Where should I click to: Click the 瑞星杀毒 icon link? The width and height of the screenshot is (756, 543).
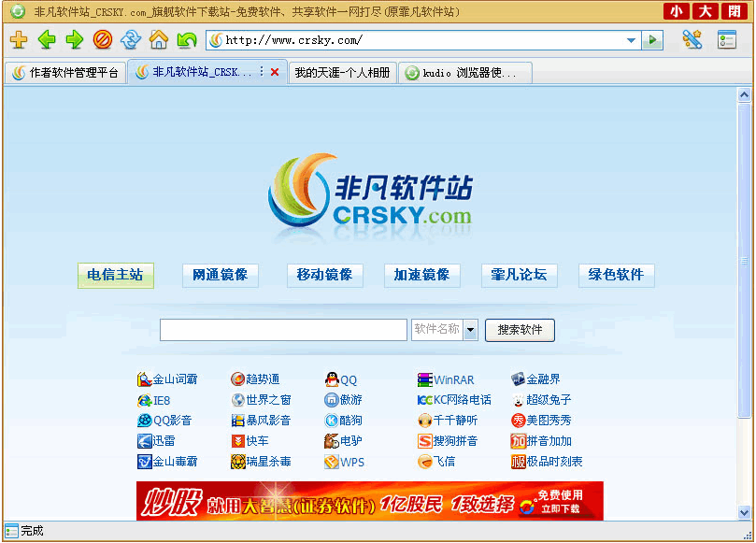pyautogui.click(x=261, y=462)
